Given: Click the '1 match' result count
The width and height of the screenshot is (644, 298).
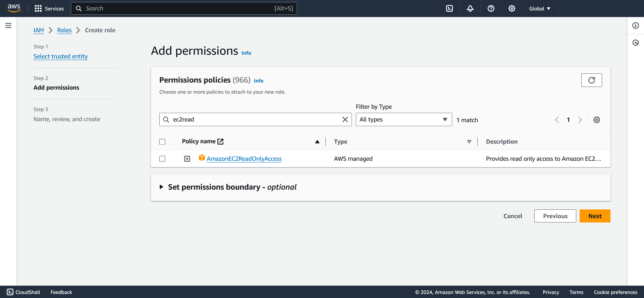Looking at the screenshot, I should click(467, 120).
